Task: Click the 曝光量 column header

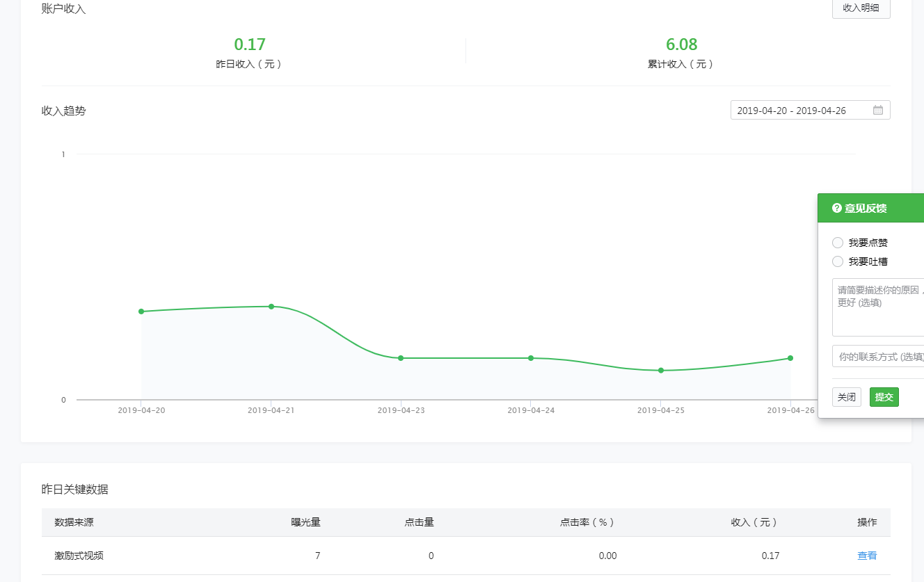Action: 305,522
